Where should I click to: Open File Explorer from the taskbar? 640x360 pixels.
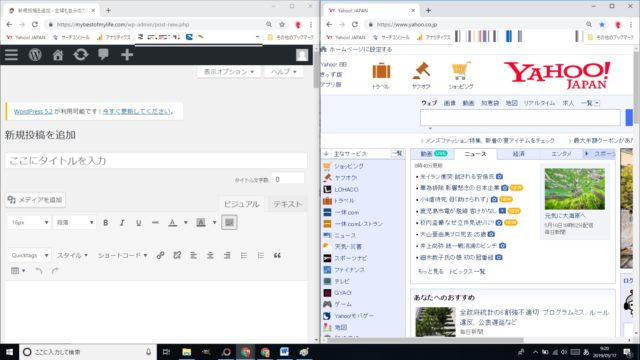click(x=187, y=352)
